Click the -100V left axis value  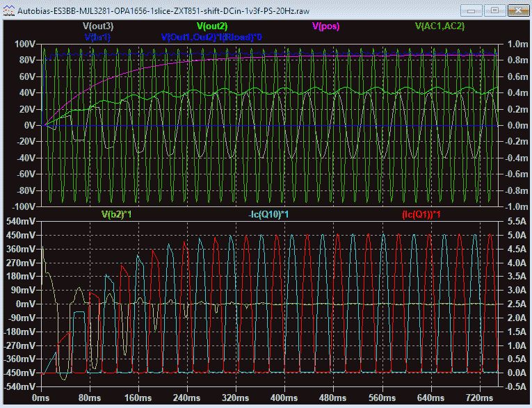24,206
